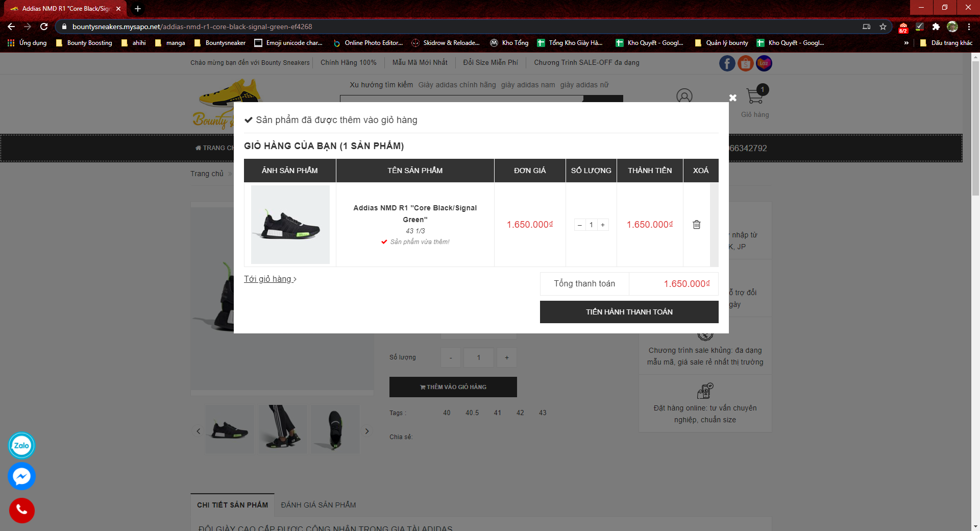Open the Quản lý bounty bookmark folder

pos(722,43)
